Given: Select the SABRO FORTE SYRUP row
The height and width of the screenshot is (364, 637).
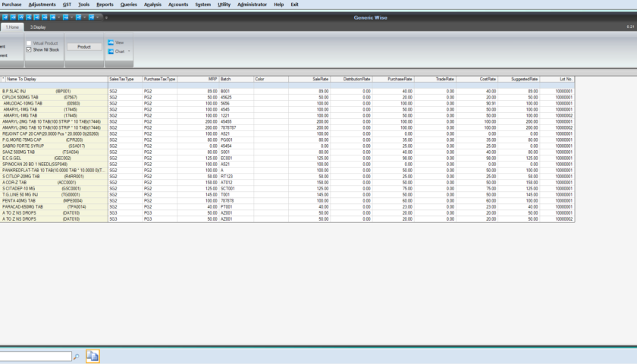Looking at the screenshot, I should click(287, 146).
